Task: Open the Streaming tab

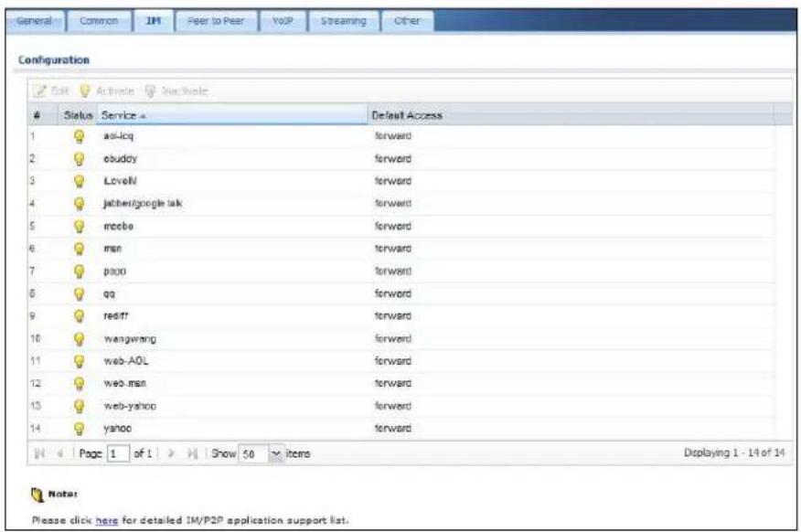Action: (x=343, y=21)
